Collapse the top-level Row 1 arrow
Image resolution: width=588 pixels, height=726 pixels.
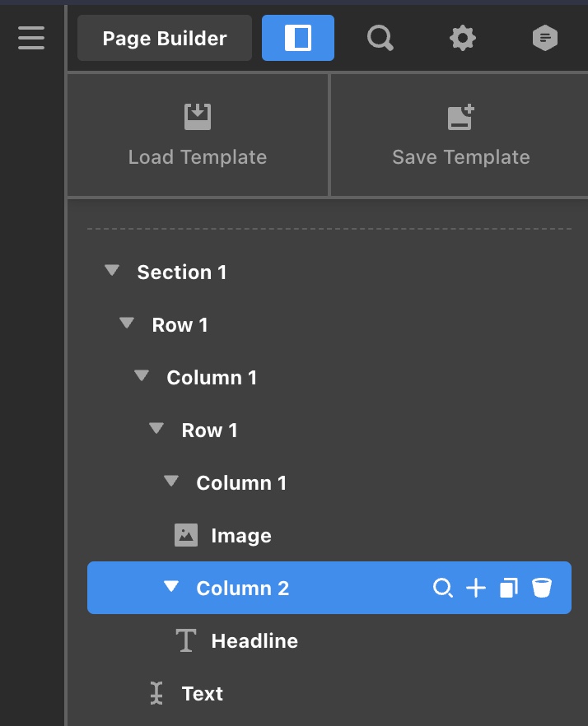tap(127, 323)
